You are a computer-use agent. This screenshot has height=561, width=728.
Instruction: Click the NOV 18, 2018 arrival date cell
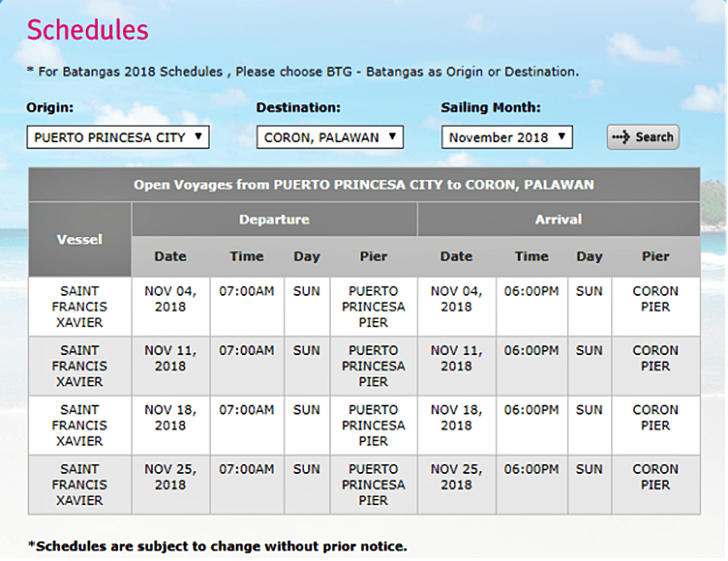pyautogui.click(x=456, y=417)
